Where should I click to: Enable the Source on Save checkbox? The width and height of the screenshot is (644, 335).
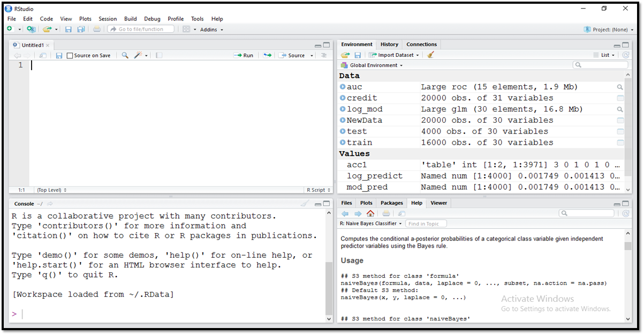pyautogui.click(x=69, y=55)
